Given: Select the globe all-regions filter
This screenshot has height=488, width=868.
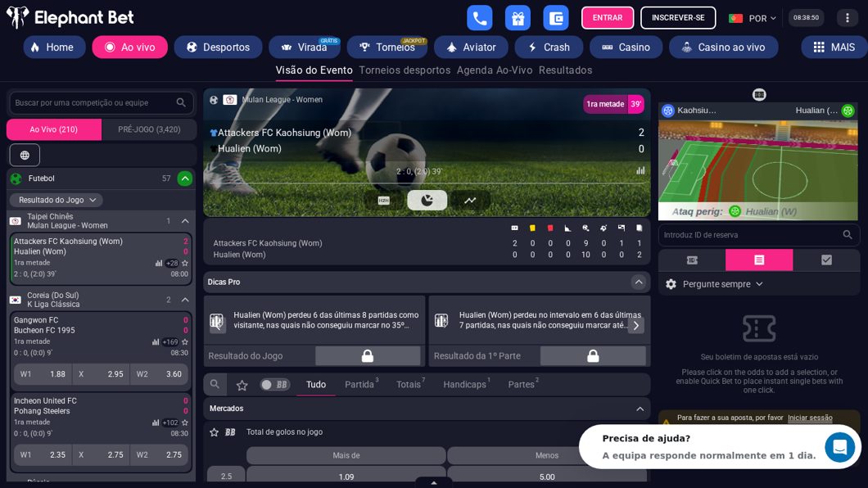Looking at the screenshot, I should 25,155.
